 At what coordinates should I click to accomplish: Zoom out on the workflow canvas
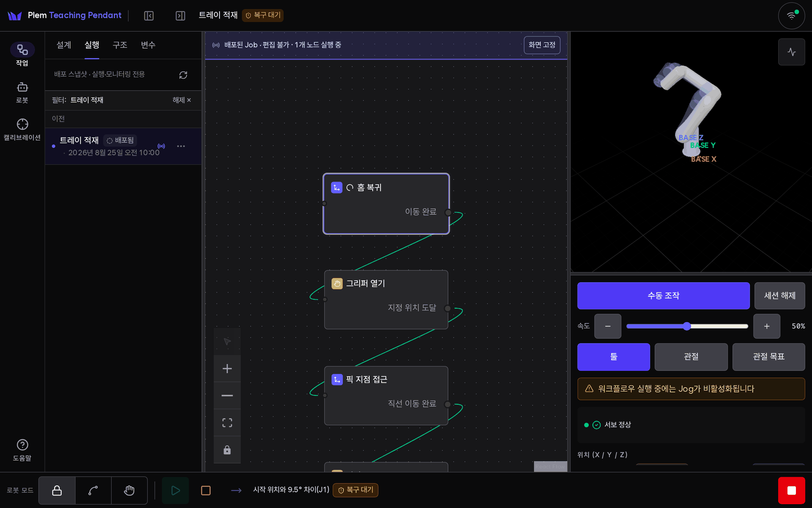click(x=227, y=395)
